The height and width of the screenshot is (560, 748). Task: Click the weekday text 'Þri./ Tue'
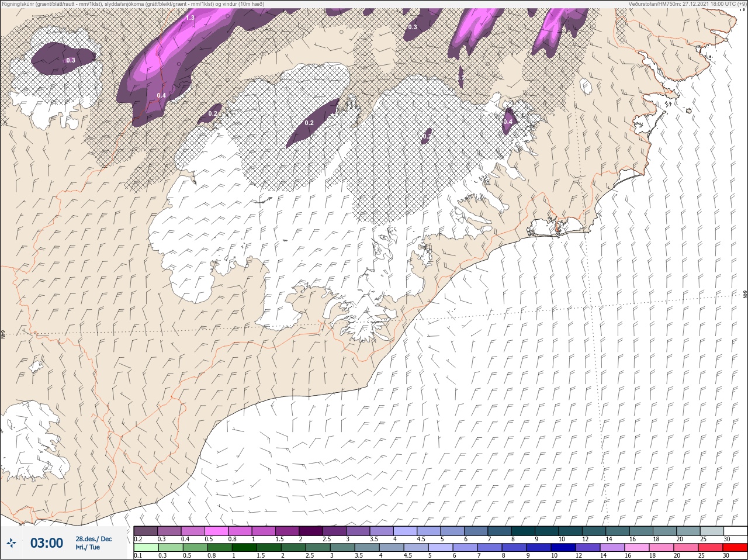point(88,548)
